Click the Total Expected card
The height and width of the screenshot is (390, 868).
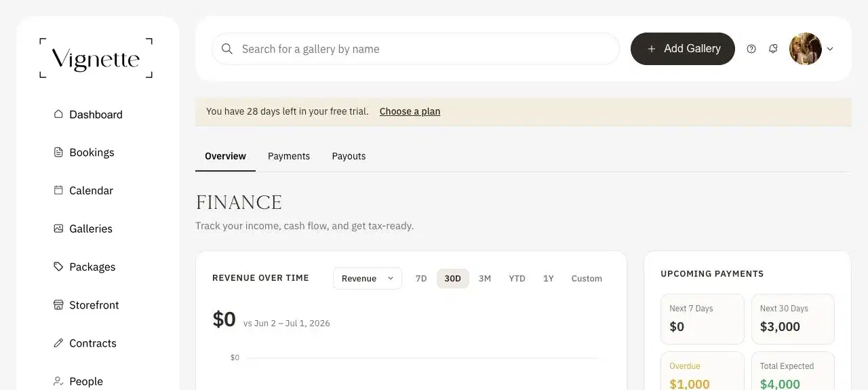pos(793,371)
